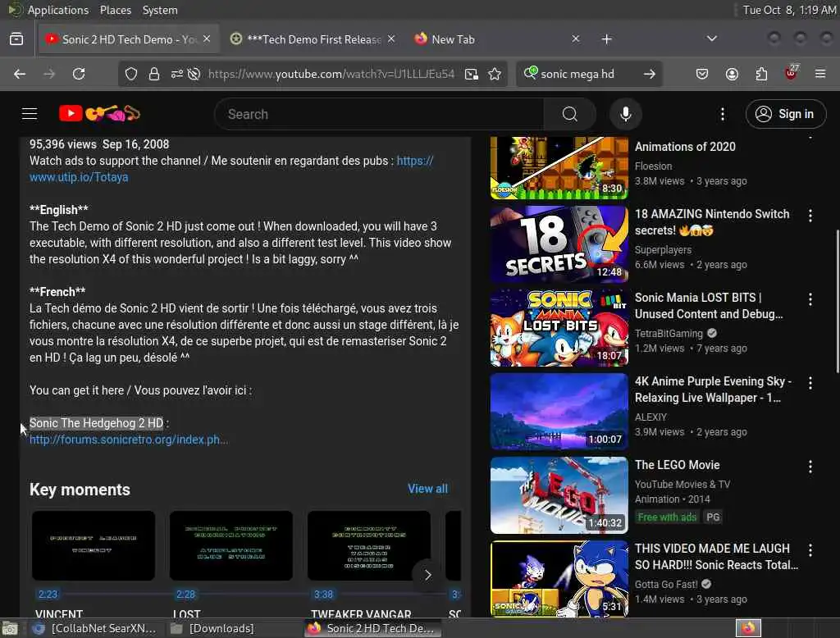Open the 2:23 VINCENT key moment thumbnail
The height and width of the screenshot is (638, 840).
point(94,545)
